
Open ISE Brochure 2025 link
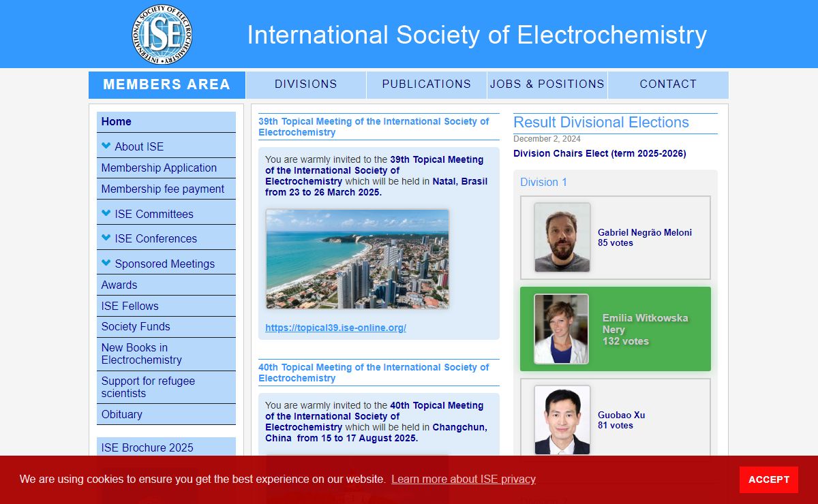pyautogui.click(x=166, y=447)
